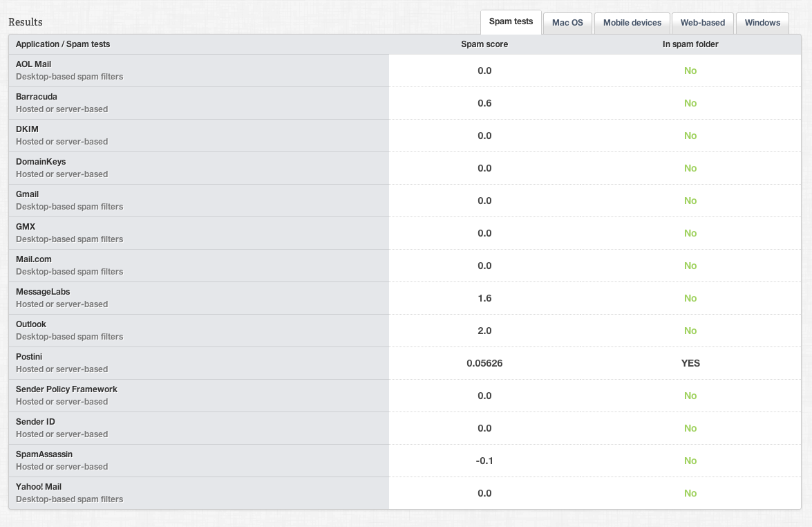The height and width of the screenshot is (527, 812).
Task: Select the Mail.com row name
Action: (x=33, y=259)
